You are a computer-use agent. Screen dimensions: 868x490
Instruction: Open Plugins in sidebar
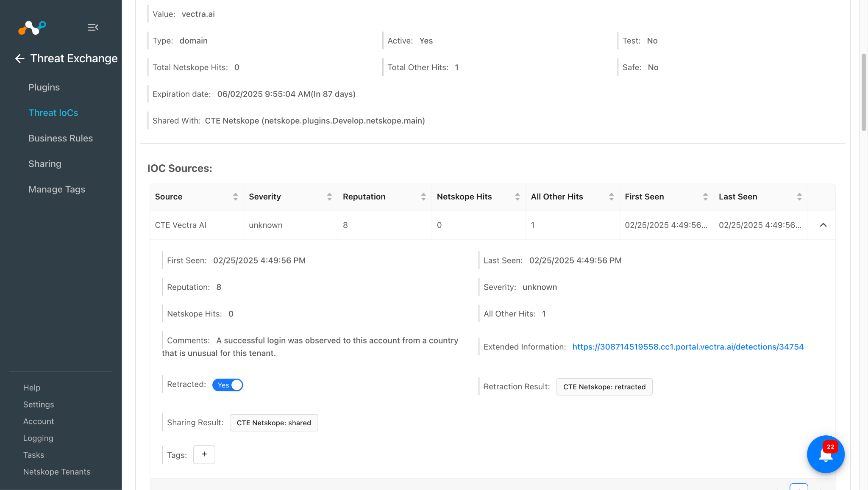tap(44, 87)
